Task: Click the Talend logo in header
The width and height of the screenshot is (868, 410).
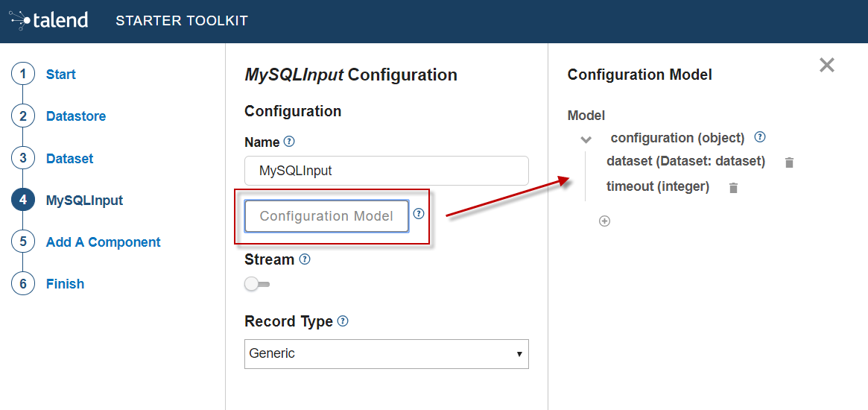Action: click(50, 20)
